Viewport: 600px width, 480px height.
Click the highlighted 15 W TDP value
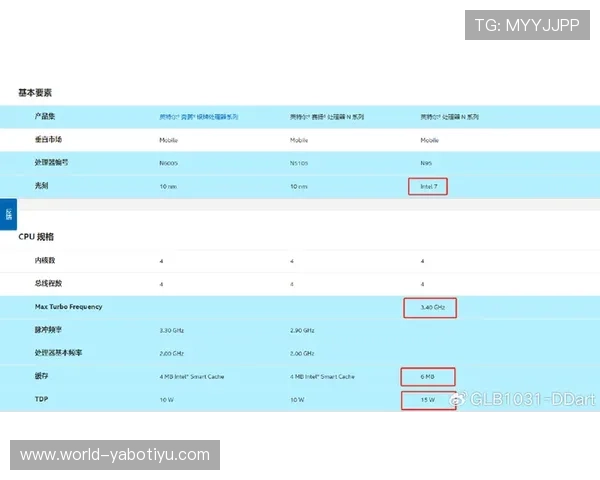pyautogui.click(x=428, y=401)
